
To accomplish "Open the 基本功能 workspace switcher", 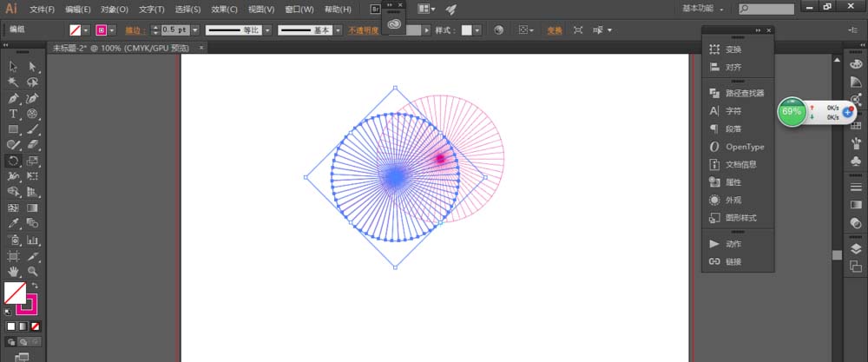I will coord(703,9).
